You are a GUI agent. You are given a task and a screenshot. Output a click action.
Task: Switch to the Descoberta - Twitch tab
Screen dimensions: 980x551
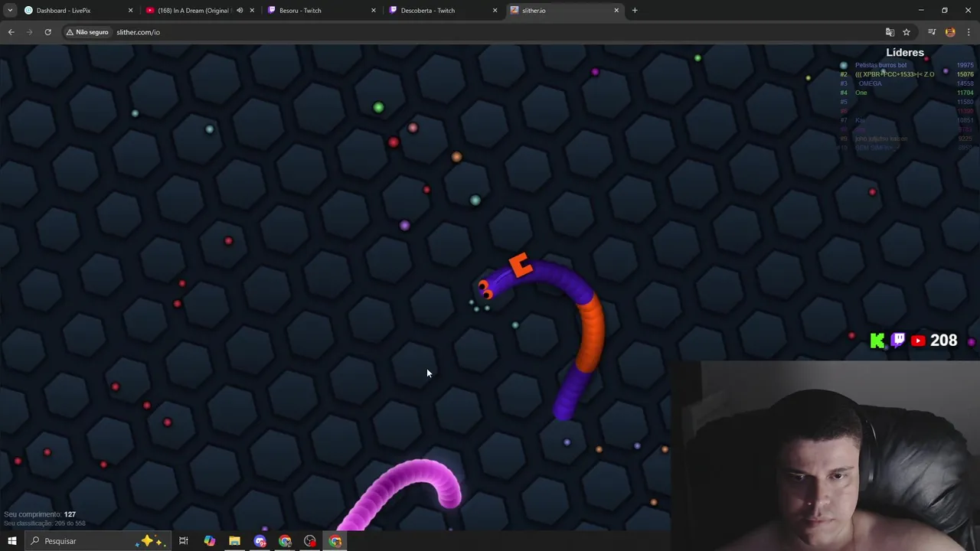443,11
